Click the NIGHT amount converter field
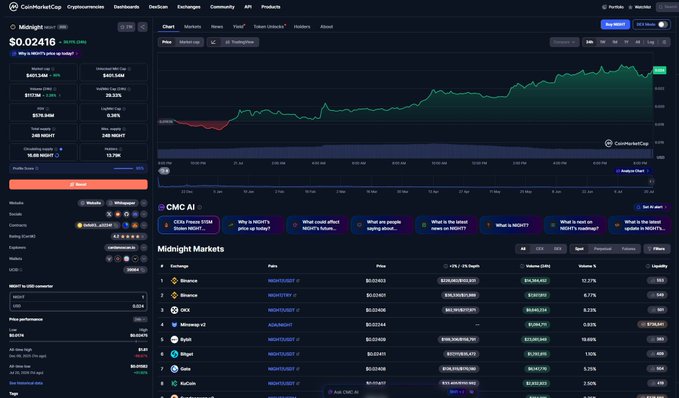 (78, 297)
